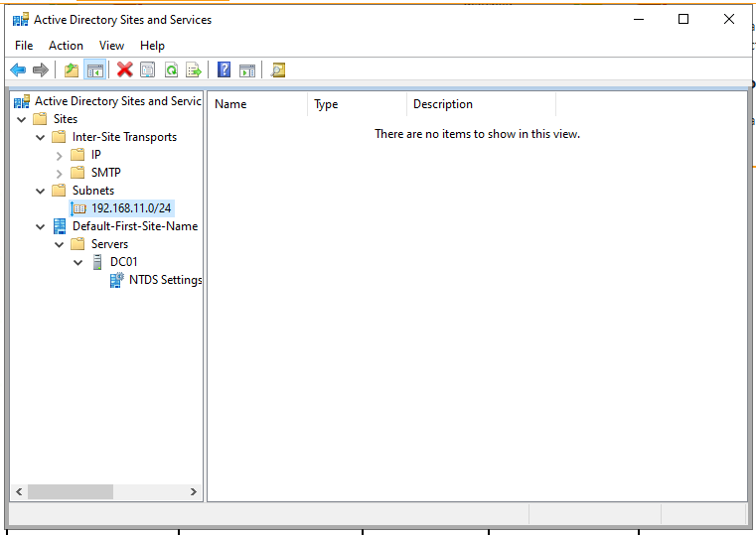756x535 pixels.
Task: Toggle the Show/Hide Action Pane icon
Action: [x=247, y=69]
